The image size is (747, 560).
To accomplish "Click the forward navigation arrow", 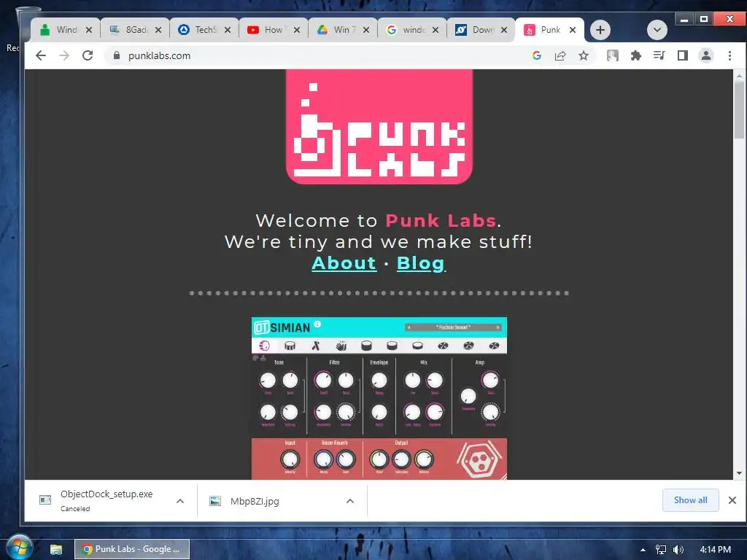I will click(64, 55).
